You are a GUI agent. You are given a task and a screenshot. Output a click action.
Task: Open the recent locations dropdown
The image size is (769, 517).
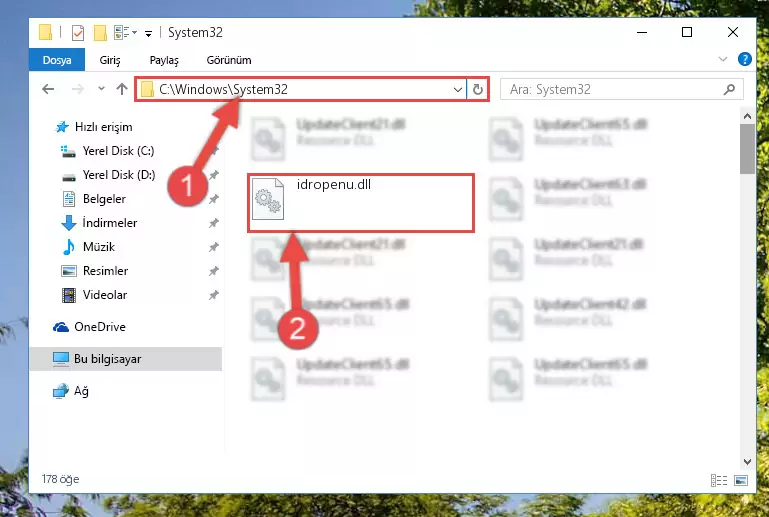point(102,89)
